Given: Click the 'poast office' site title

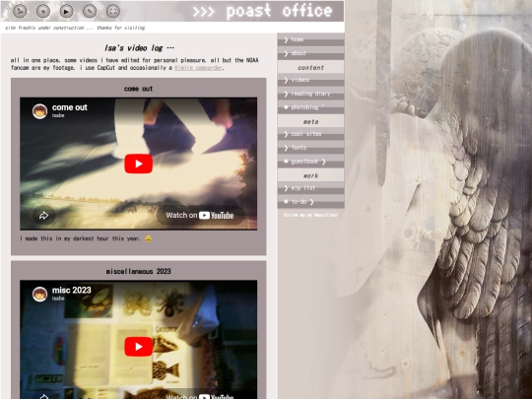Looking at the screenshot, I should [279, 11].
